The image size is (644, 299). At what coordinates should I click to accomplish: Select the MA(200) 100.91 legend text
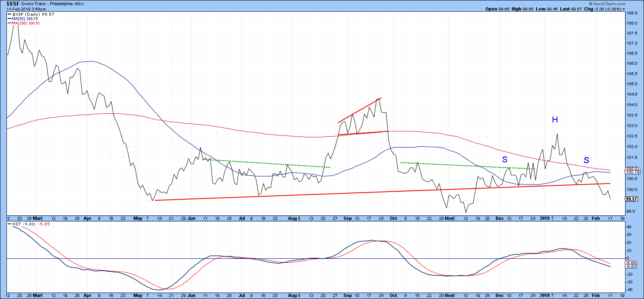26,23
